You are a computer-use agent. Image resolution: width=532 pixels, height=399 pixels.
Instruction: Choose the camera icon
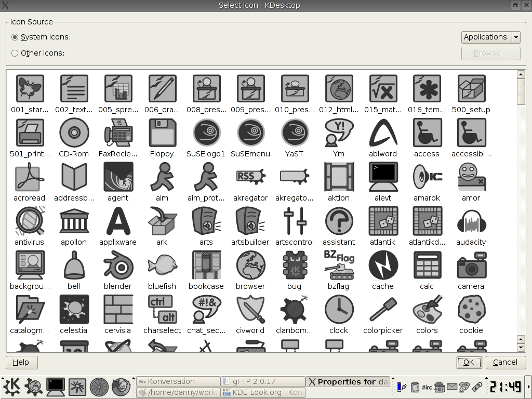471,265
